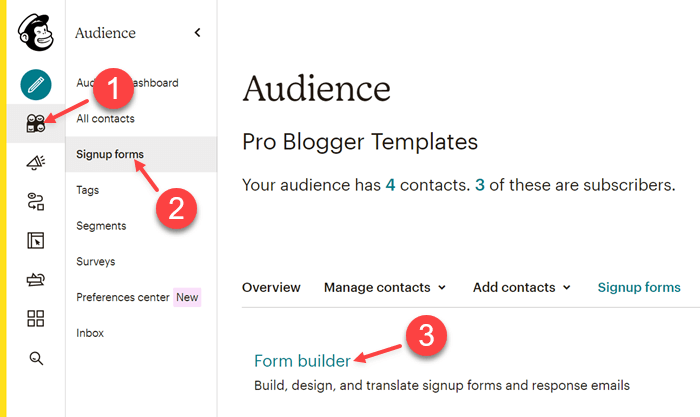Switch to the Overview tab
700x417 pixels.
[271, 287]
